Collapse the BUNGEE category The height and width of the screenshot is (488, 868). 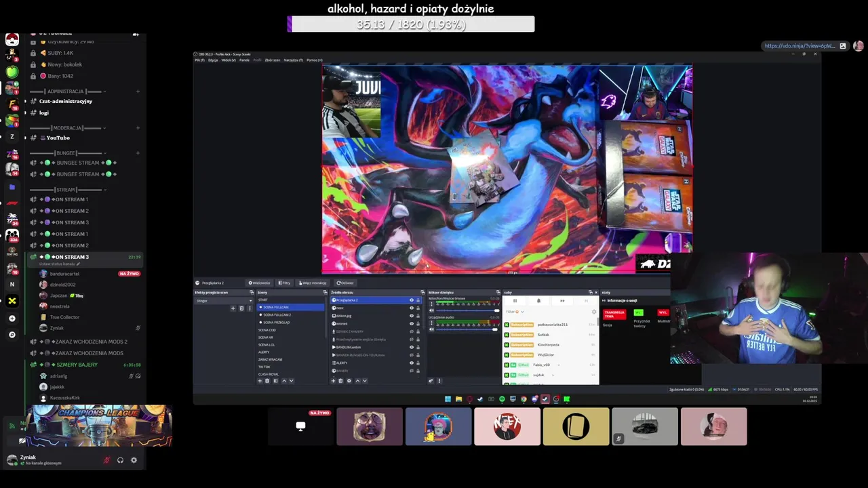pos(66,153)
